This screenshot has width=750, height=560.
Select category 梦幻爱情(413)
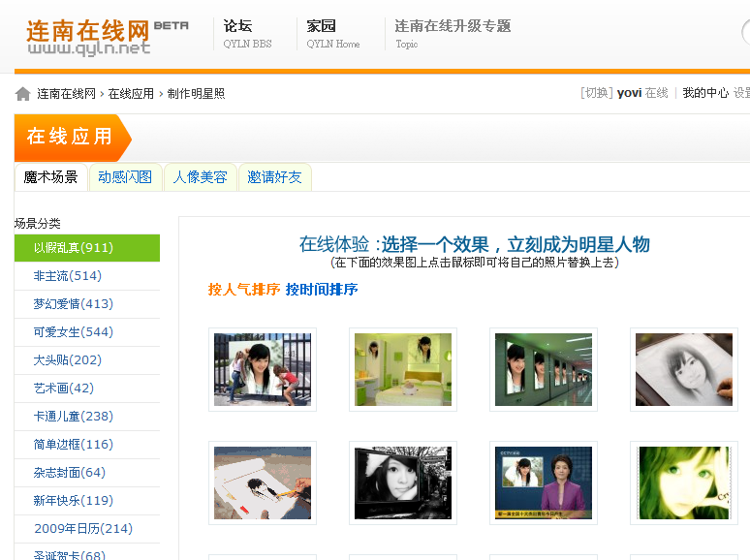click(x=87, y=304)
